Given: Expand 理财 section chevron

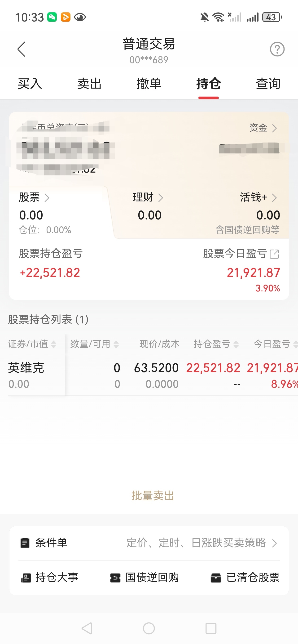Looking at the screenshot, I should pyautogui.click(x=161, y=198).
